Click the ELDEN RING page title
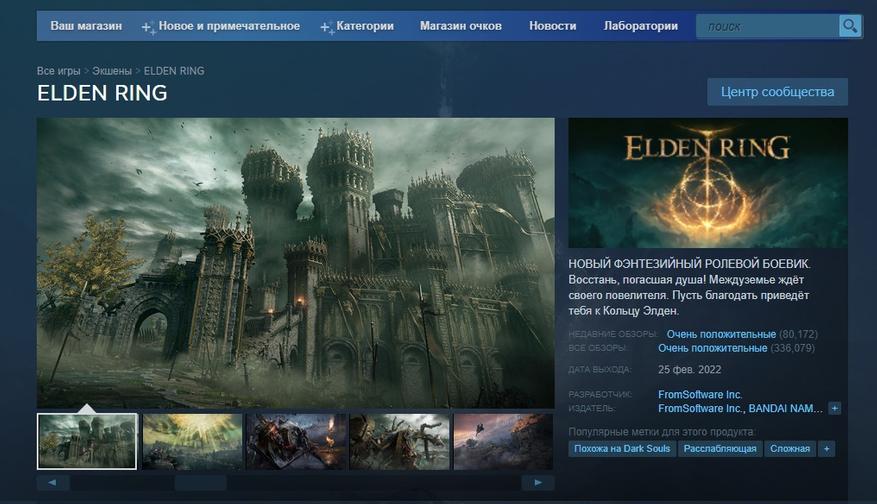The height and width of the screenshot is (504, 877). (x=102, y=93)
